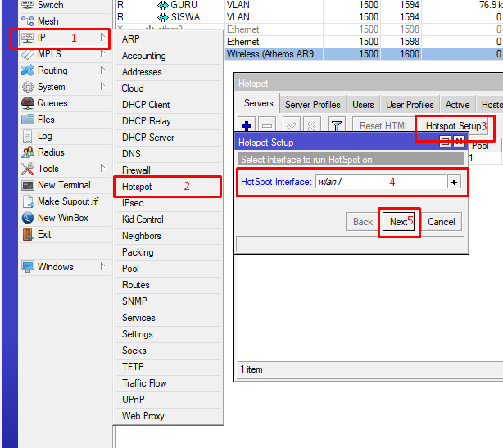Screen dimensions: 503x448
Task: Click the HotSpot Interface wlan1 field
Action: 379,181
